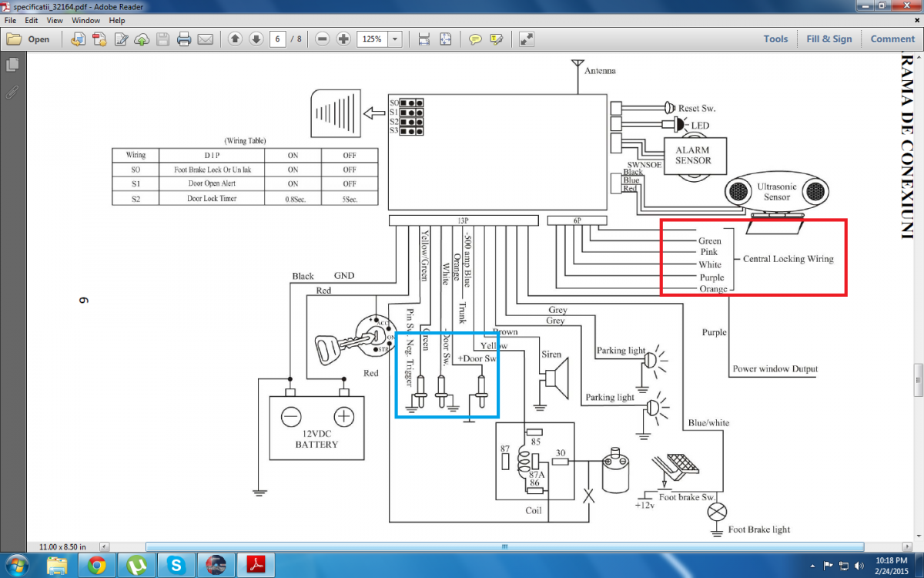Show the attachments paperclip panel
The height and width of the screenshot is (578, 924).
(12, 92)
